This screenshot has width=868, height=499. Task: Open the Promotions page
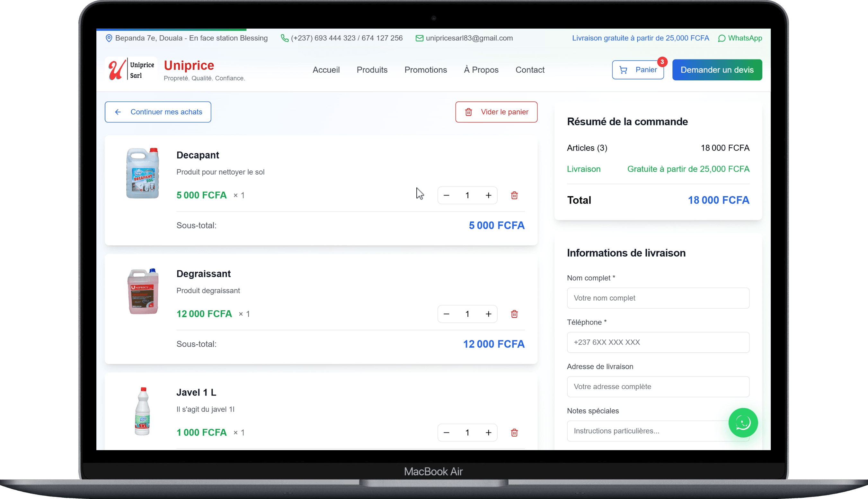click(x=425, y=70)
